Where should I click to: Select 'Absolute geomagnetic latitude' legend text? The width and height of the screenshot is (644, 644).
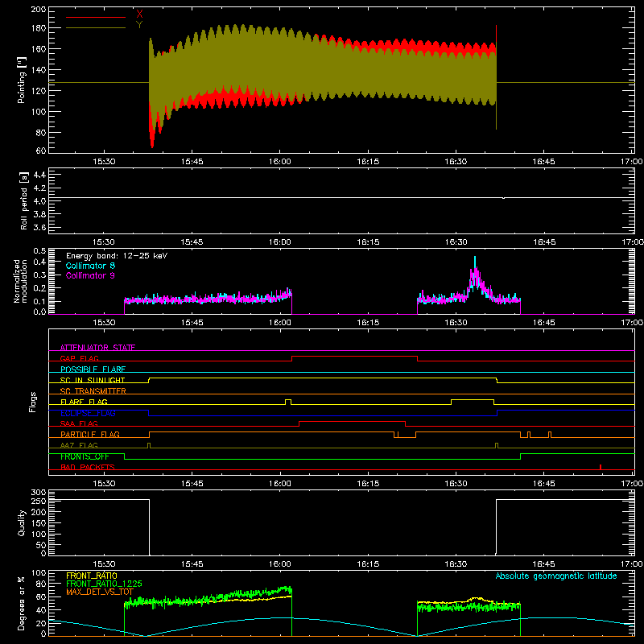(x=556, y=576)
